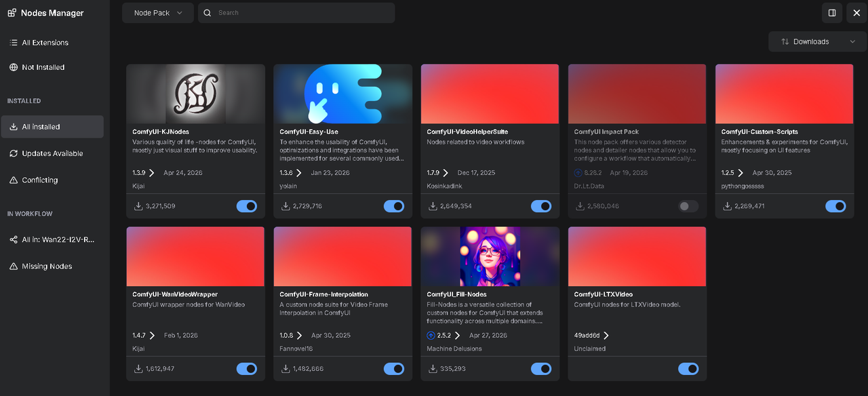Click the download icon on ComfyUI-WanVideoWrapper card
This screenshot has height=396, width=868.
pos(138,369)
